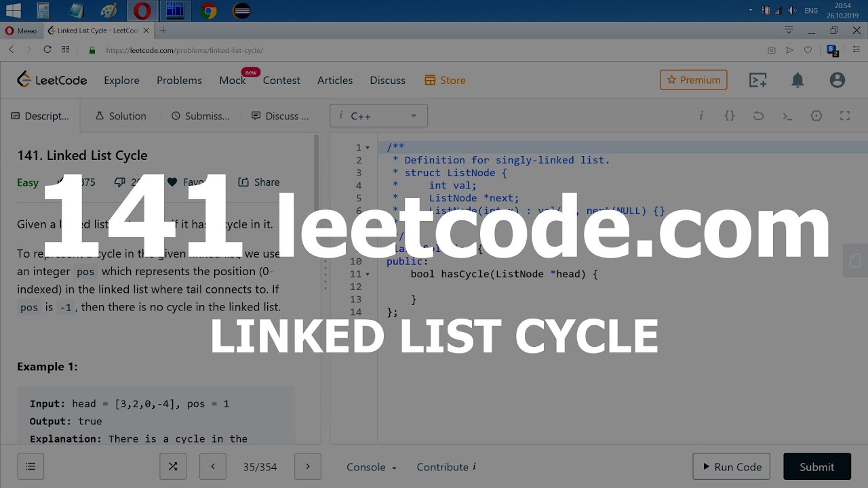This screenshot has width=868, height=488.
Task: Click the curly braces format icon
Action: click(730, 116)
